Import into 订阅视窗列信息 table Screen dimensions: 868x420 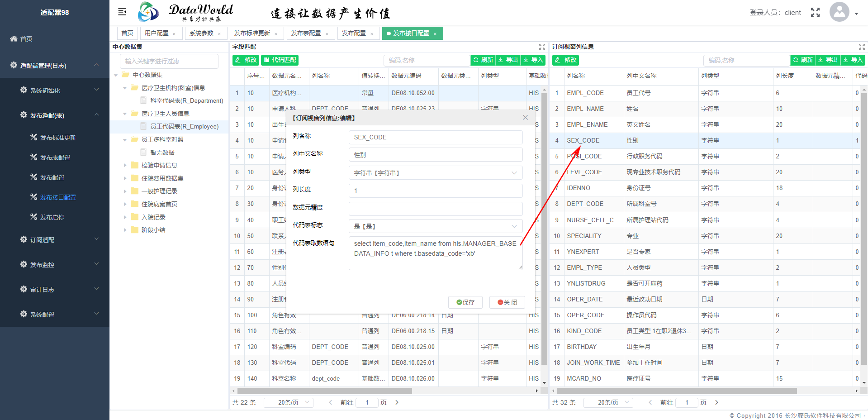853,60
